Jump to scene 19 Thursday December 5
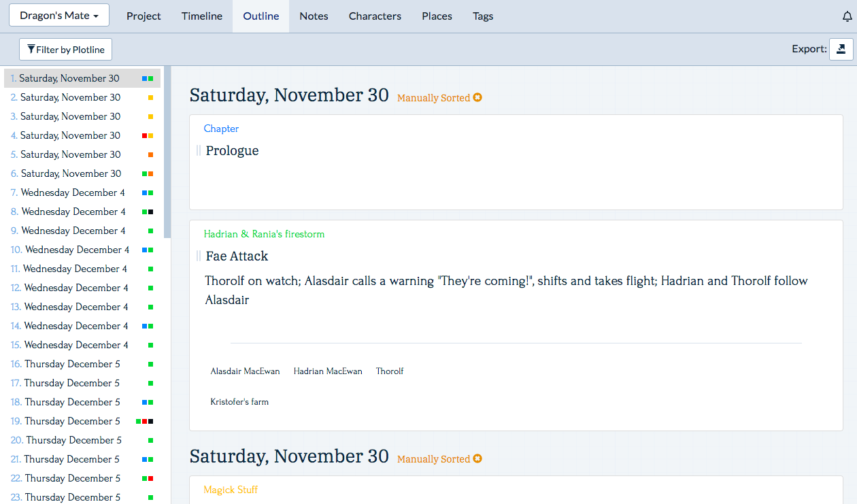 71,421
